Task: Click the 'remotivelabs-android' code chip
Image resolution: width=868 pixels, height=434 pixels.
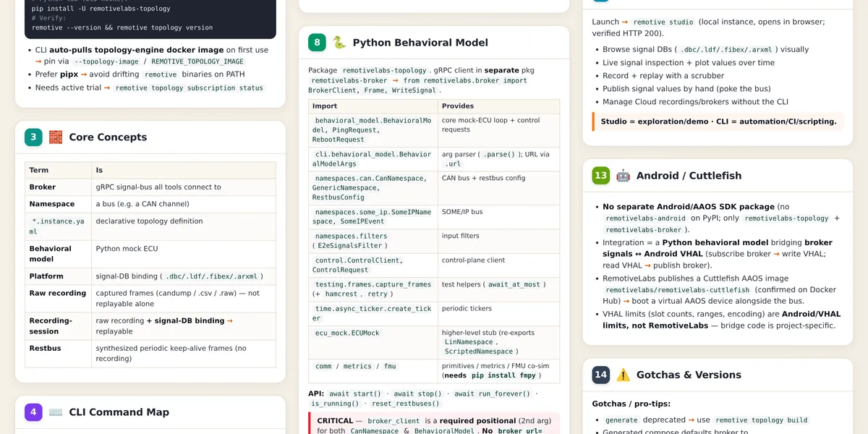Action: click(645, 218)
